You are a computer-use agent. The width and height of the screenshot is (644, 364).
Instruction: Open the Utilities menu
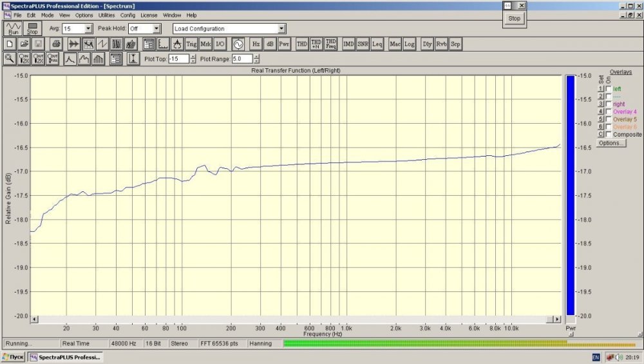(106, 15)
